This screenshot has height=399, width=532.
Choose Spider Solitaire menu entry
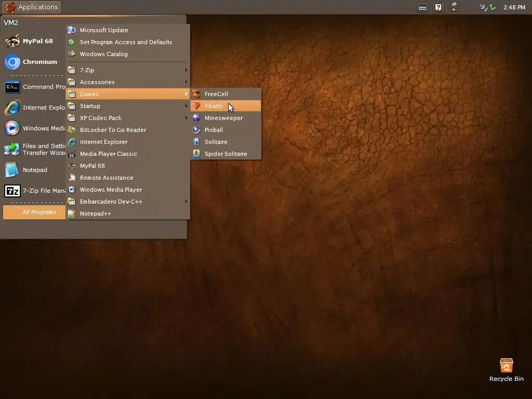pyautogui.click(x=225, y=154)
